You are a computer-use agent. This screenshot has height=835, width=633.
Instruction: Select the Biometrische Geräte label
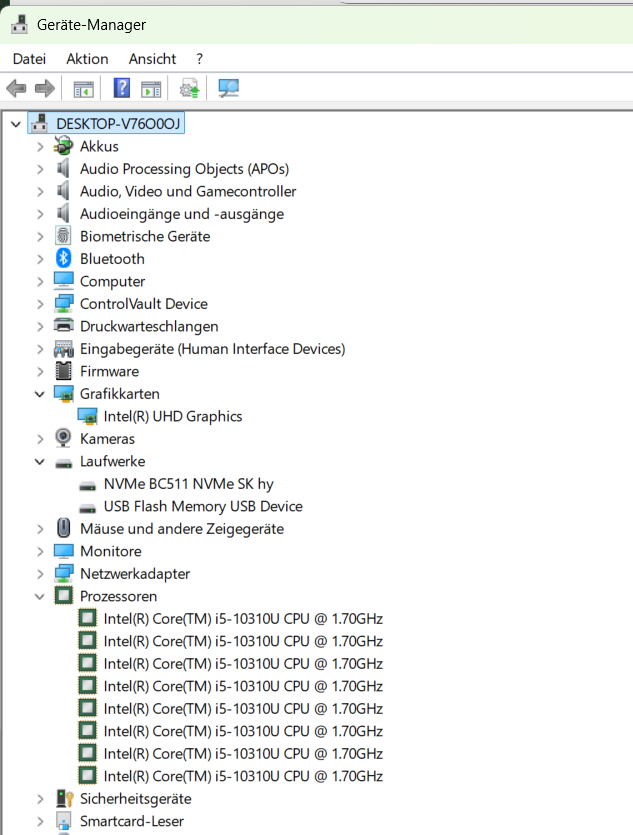tap(145, 236)
